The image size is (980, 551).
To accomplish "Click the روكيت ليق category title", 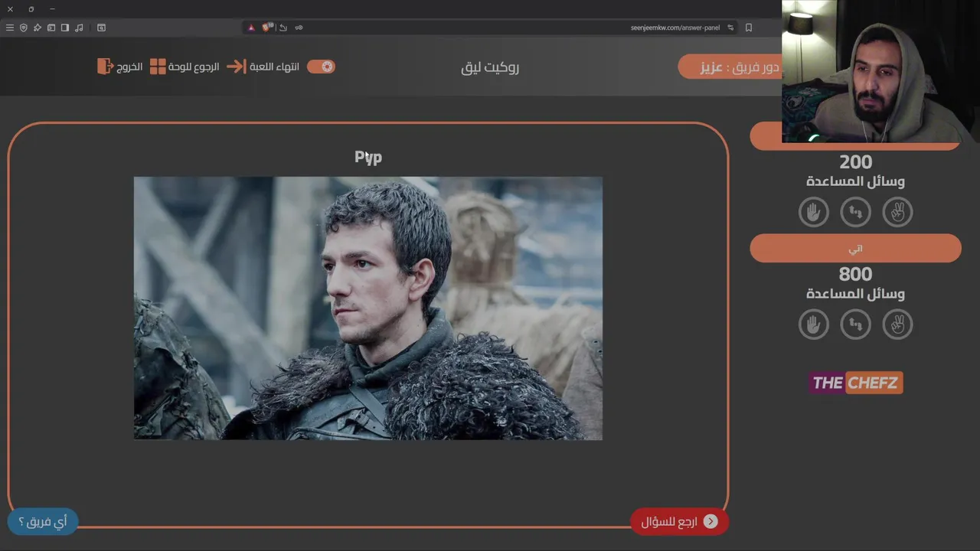I will click(x=490, y=67).
